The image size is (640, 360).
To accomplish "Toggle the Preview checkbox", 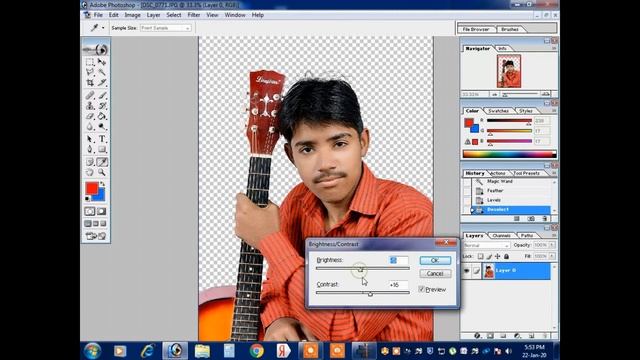I will [x=422, y=289].
